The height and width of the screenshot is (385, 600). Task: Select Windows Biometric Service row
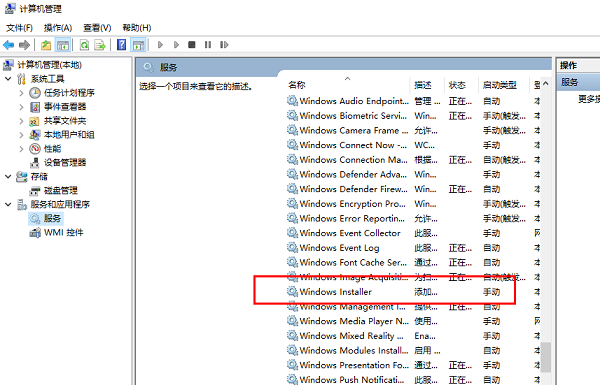[x=412, y=116]
